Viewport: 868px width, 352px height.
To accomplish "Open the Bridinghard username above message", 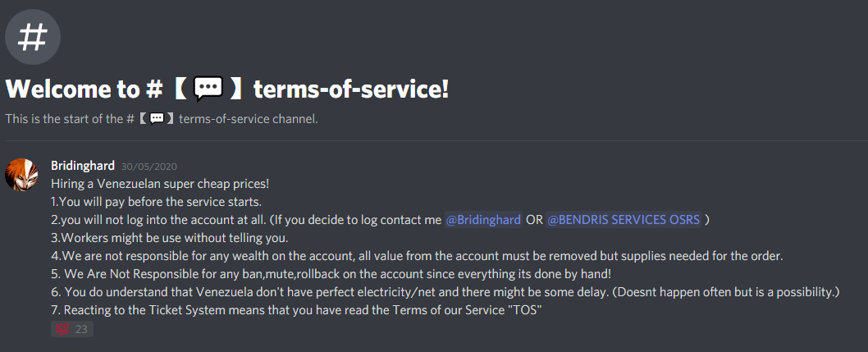I will pyautogui.click(x=83, y=166).
